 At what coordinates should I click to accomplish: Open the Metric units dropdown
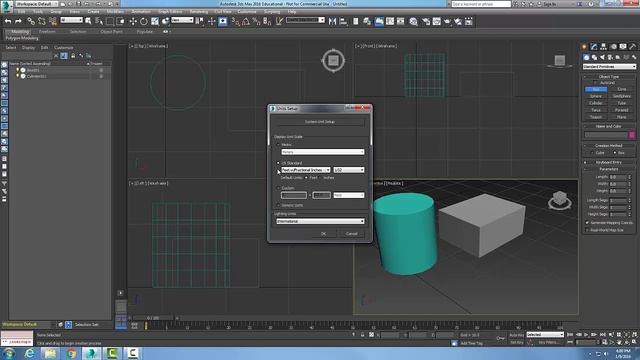point(322,152)
